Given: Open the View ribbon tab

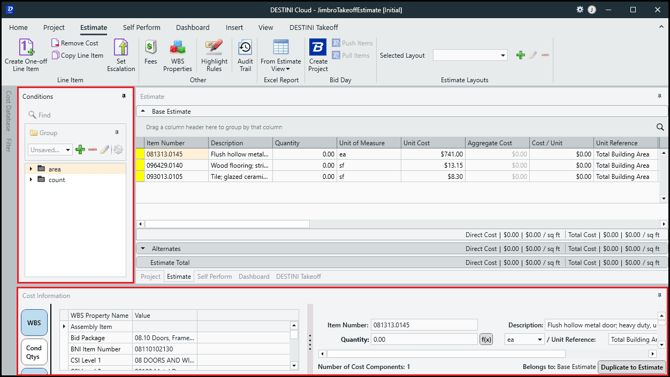Looking at the screenshot, I should [x=265, y=27].
